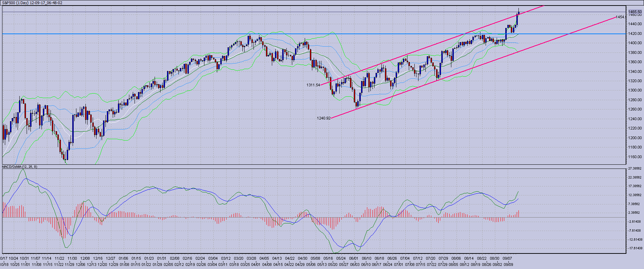The image size is (644, 269).
Task: Click the 27.38562 MACD scale value
Action: [635, 169]
